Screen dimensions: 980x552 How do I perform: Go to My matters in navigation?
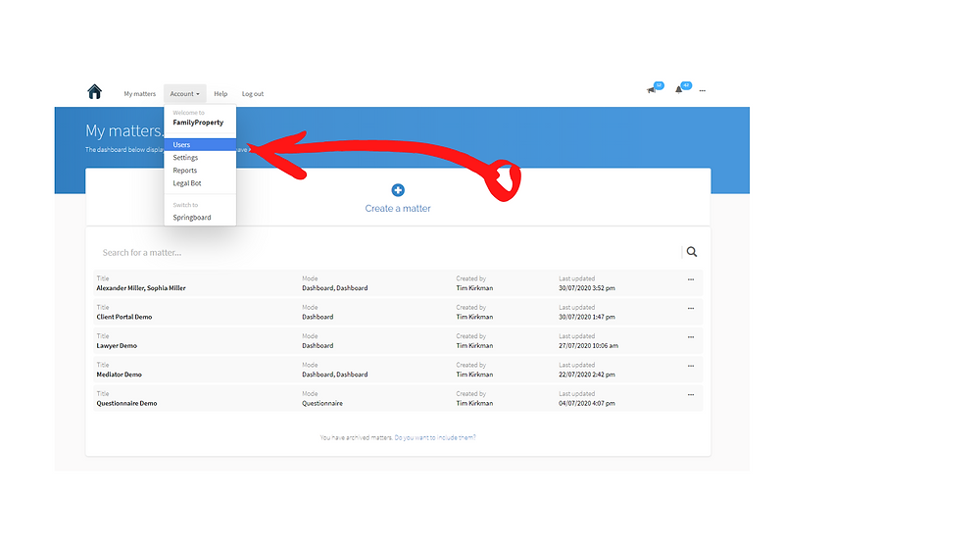coord(139,94)
